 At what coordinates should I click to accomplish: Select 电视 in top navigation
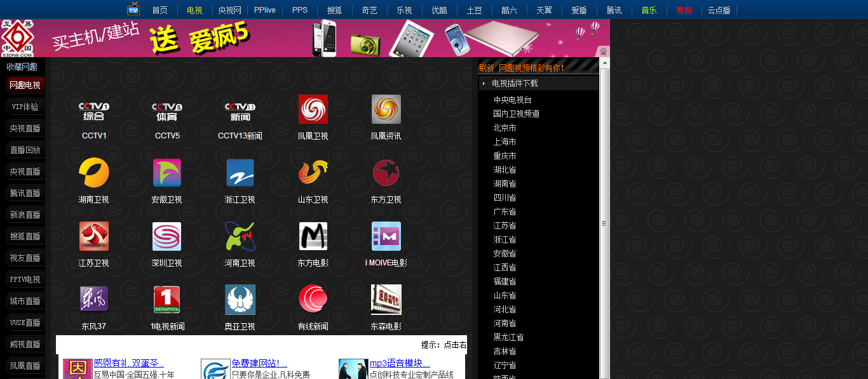point(194,10)
